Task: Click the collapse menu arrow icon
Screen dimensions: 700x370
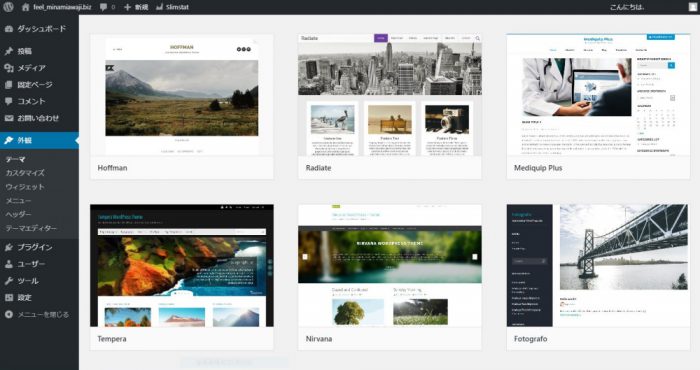Action: pyautogui.click(x=8, y=315)
